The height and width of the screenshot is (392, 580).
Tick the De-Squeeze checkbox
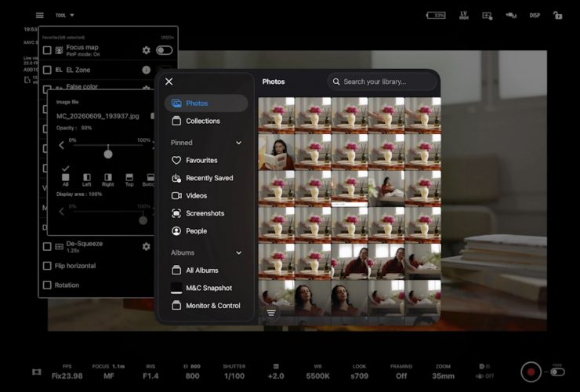click(x=47, y=246)
